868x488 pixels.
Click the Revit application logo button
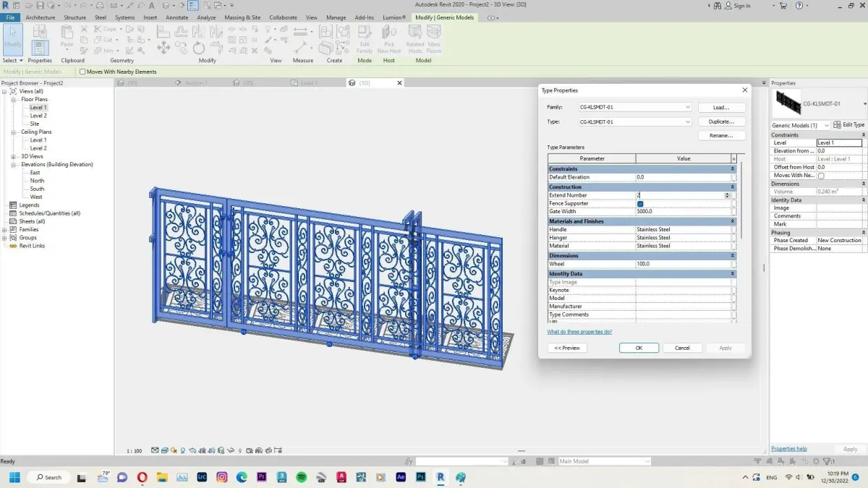[x=6, y=5]
